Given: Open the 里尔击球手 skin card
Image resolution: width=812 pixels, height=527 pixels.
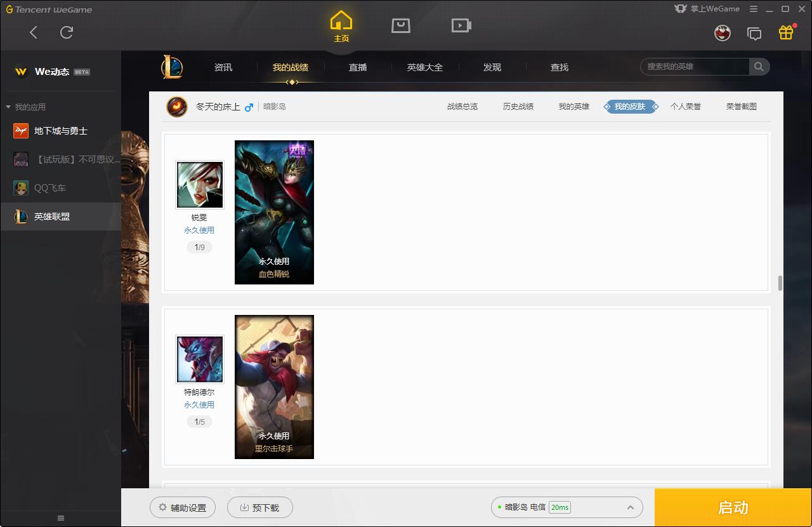Looking at the screenshot, I should pyautogui.click(x=274, y=387).
